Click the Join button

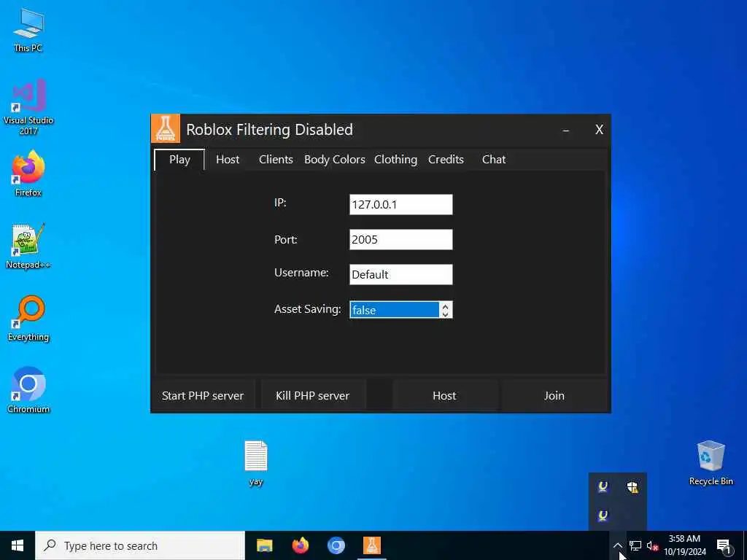554,396
